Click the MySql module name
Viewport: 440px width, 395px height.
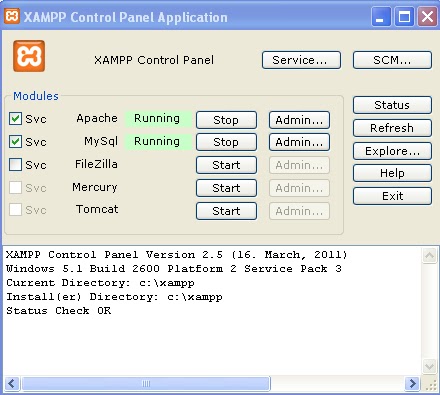101,142
